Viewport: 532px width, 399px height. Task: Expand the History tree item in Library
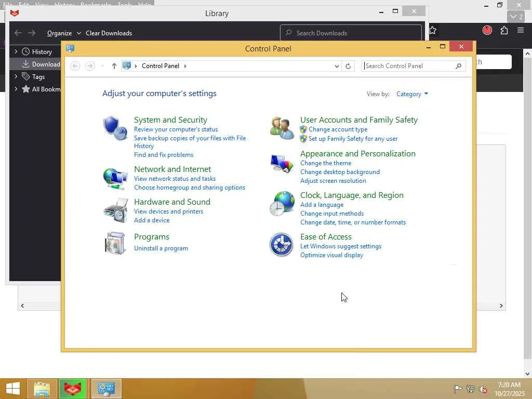(x=16, y=51)
